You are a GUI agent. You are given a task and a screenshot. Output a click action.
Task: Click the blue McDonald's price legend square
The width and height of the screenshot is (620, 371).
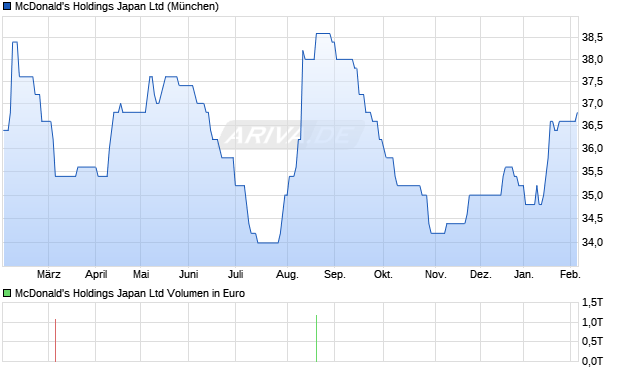pos(7,7)
